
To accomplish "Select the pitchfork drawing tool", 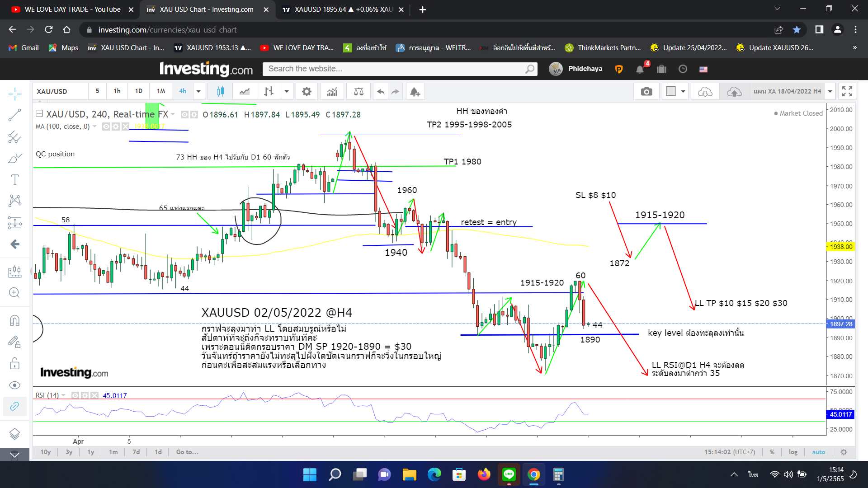I will click(14, 136).
